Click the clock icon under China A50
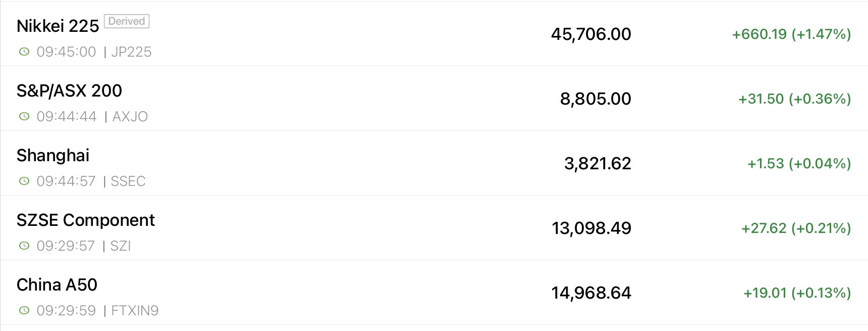The height and width of the screenshot is (331, 868). 24,311
